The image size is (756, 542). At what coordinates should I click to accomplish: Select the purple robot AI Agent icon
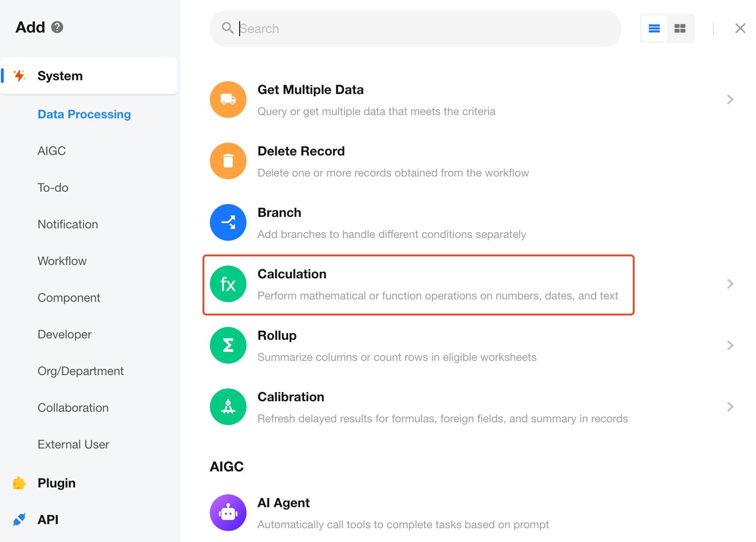pyautogui.click(x=228, y=513)
